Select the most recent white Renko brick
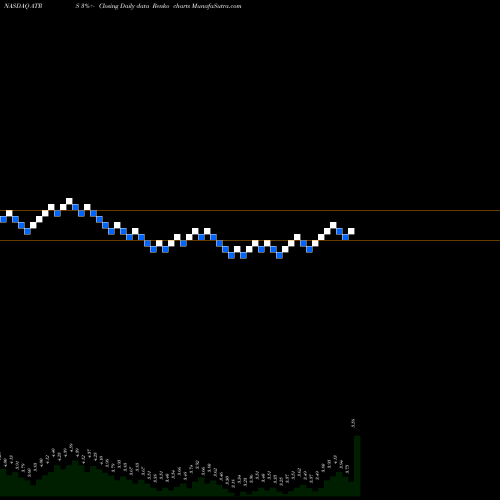The height and width of the screenshot is (500, 500). pos(351,231)
